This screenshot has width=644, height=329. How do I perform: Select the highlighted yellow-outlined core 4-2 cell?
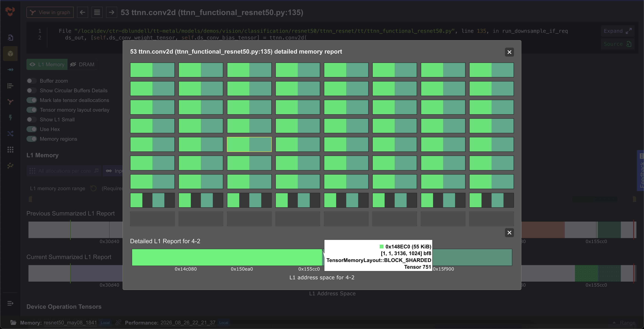point(249,144)
